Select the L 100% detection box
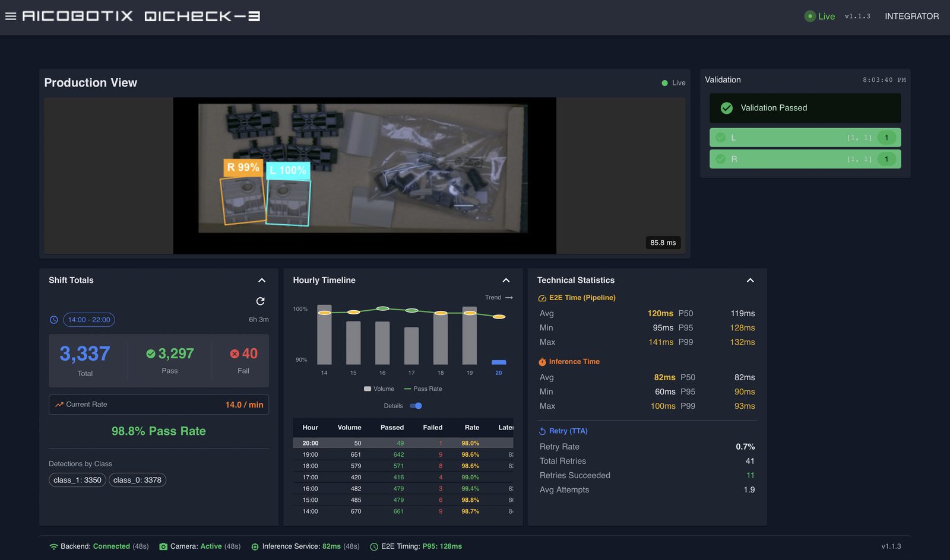Viewport: 950px width, 560px height. coord(288,203)
